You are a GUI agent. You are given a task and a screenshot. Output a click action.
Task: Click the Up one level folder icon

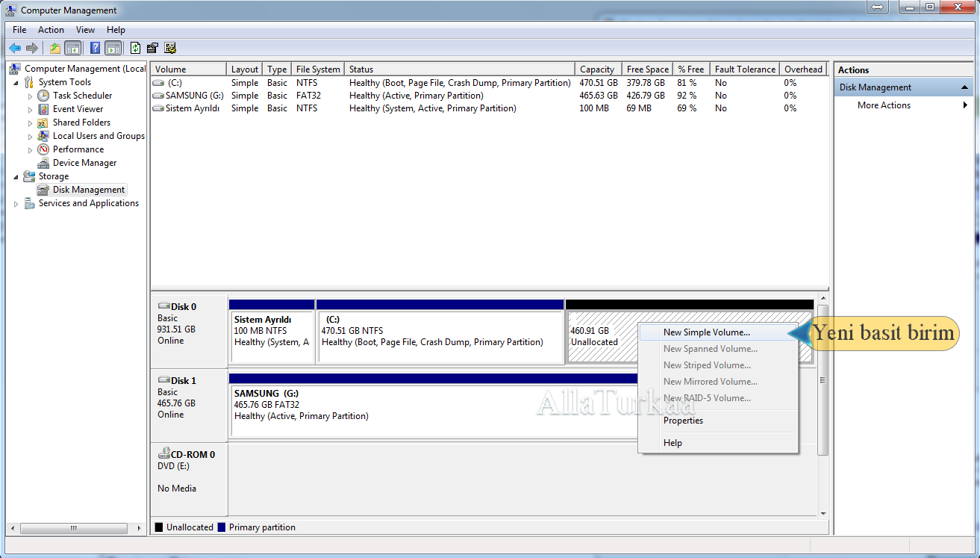pyautogui.click(x=55, y=48)
